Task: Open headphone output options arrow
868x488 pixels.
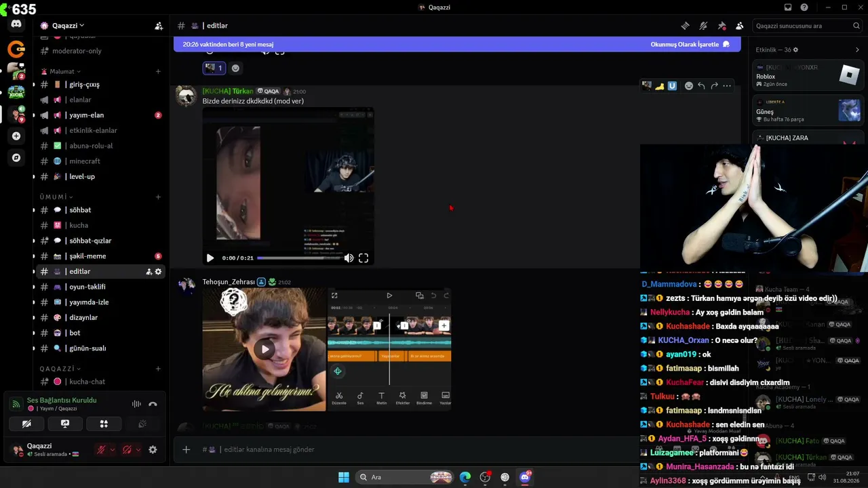Action: point(138,449)
